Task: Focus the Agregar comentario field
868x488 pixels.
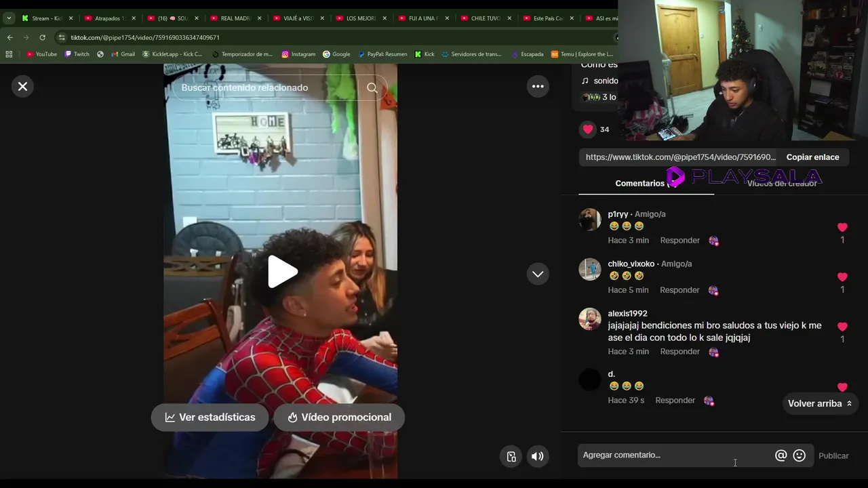Action: point(675,455)
